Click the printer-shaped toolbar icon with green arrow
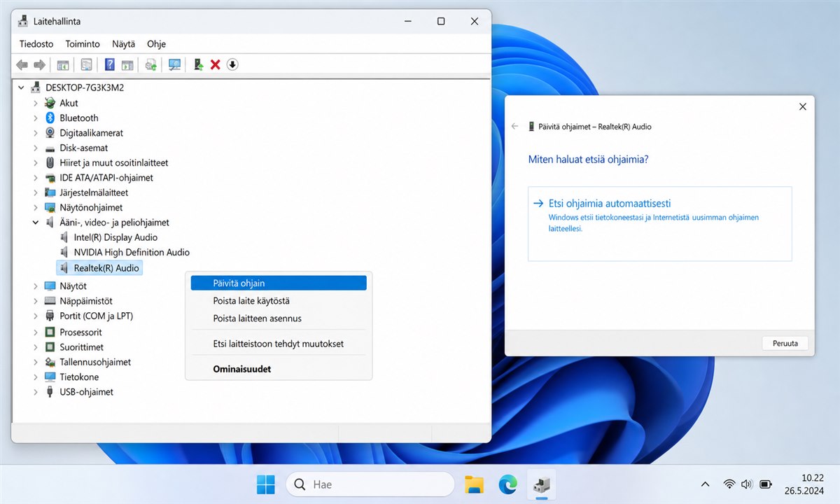840x504 pixels. [150, 64]
